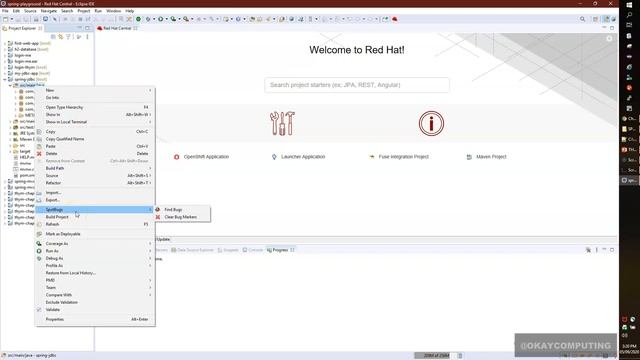Viewport: 640px width, 360px height.
Task: Open the Build Path submenu
Action: (95, 168)
